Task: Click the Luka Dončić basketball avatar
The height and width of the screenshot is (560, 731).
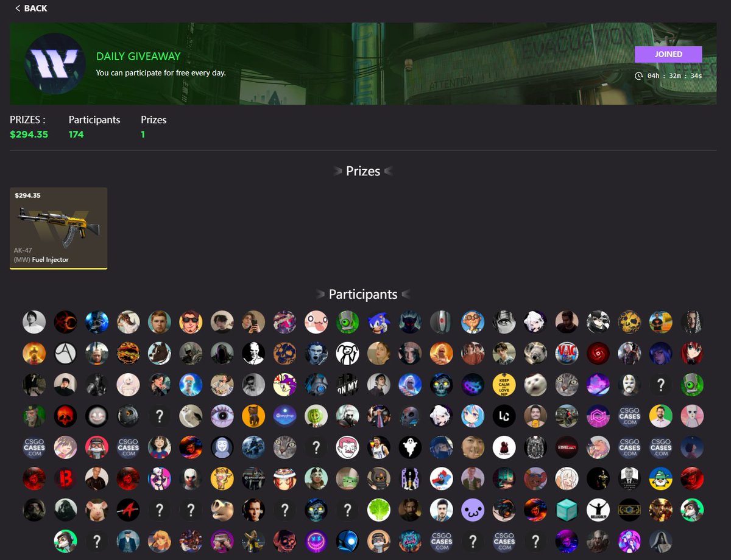Action: (379, 446)
